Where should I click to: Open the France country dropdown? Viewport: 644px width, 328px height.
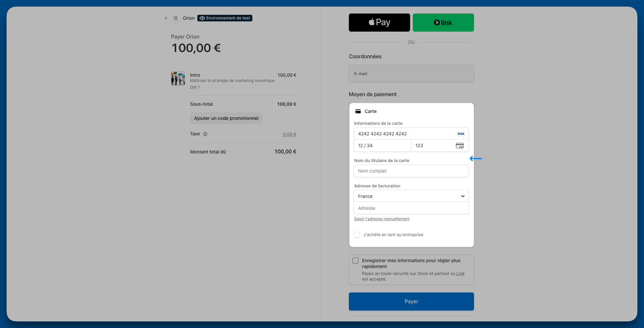click(411, 196)
